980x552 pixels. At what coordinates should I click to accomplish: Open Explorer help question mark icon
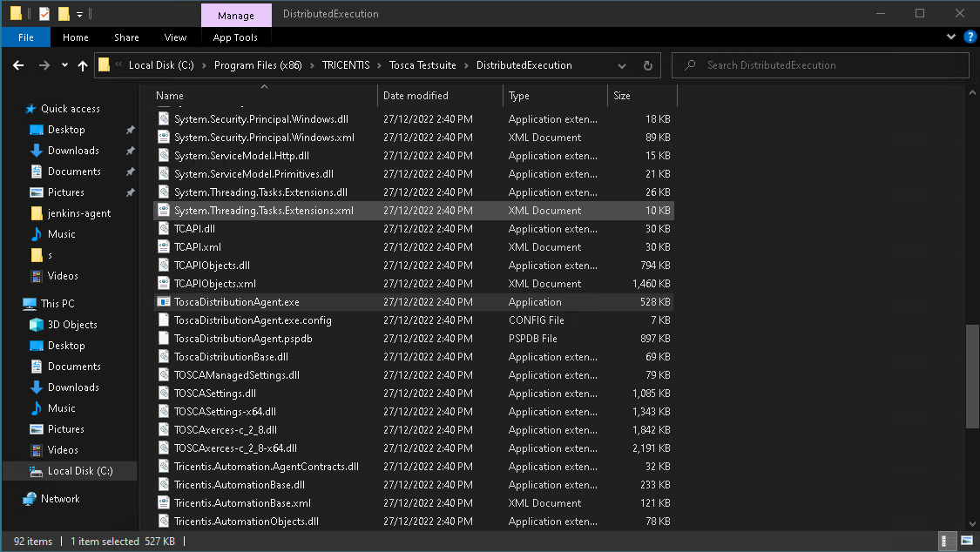970,37
